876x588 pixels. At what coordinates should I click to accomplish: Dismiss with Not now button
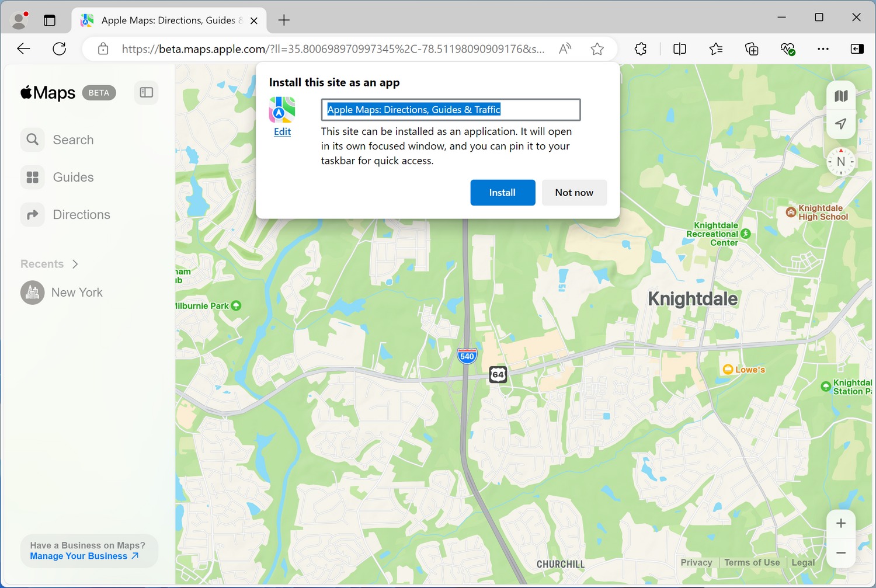[x=574, y=193]
